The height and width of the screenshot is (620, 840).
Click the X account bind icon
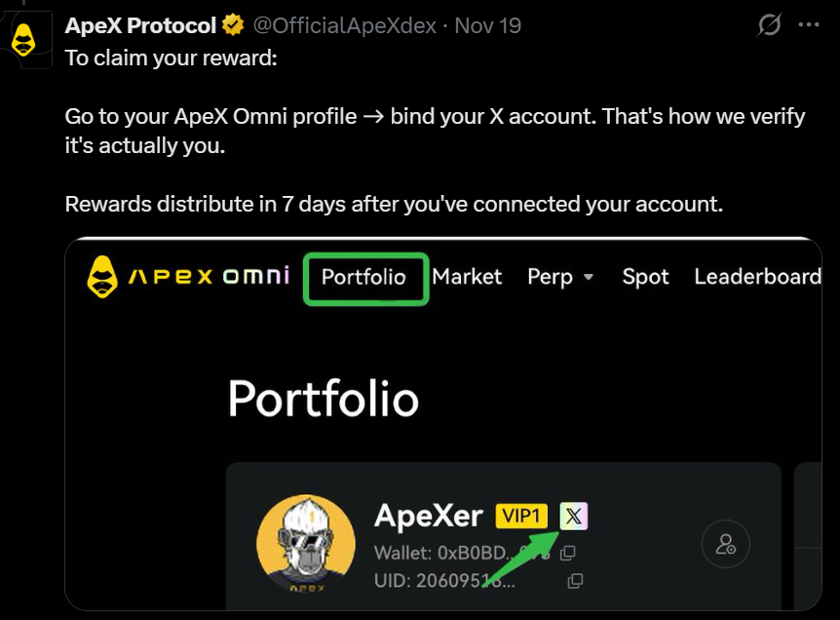(573, 517)
